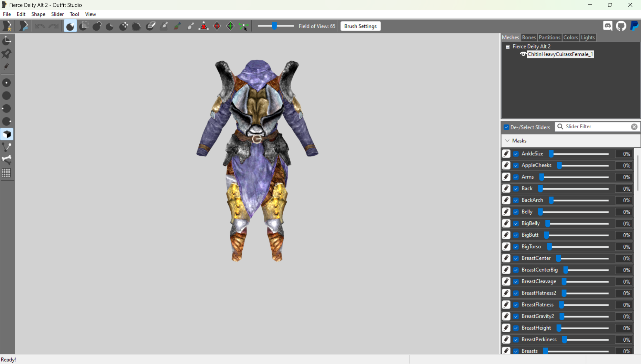This screenshot has height=364, width=641.
Task: Open the Tool menu
Action: point(74,14)
